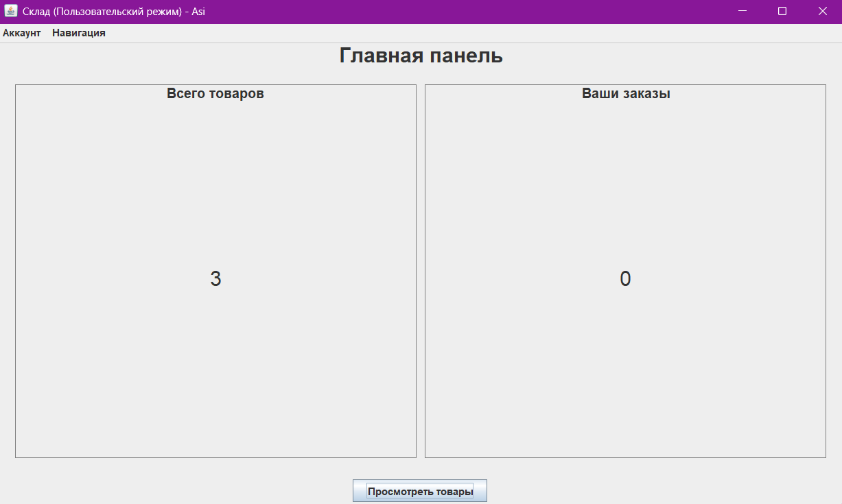Close the Склад window
The image size is (842, 504).
[x=822, y=11]
